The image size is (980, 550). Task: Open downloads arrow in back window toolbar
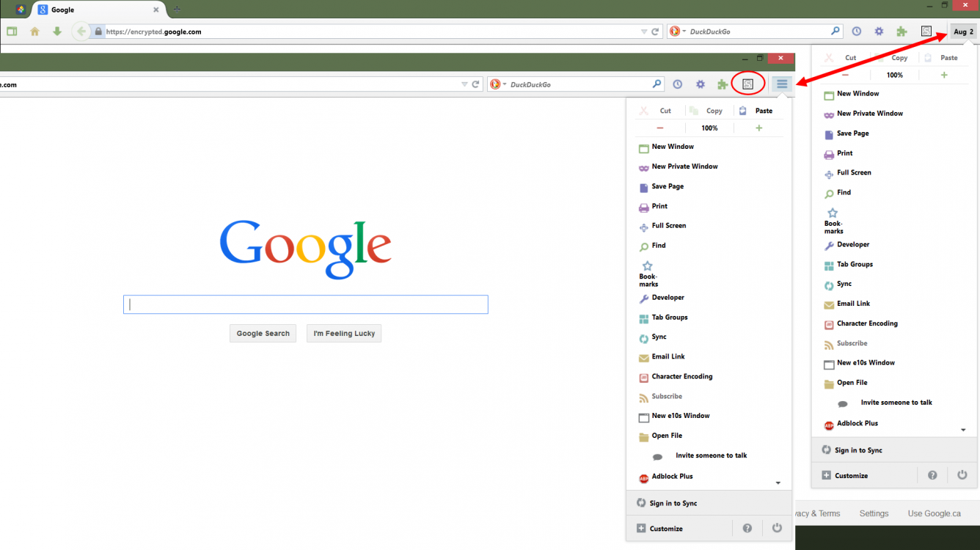click(x=56, y=32)
